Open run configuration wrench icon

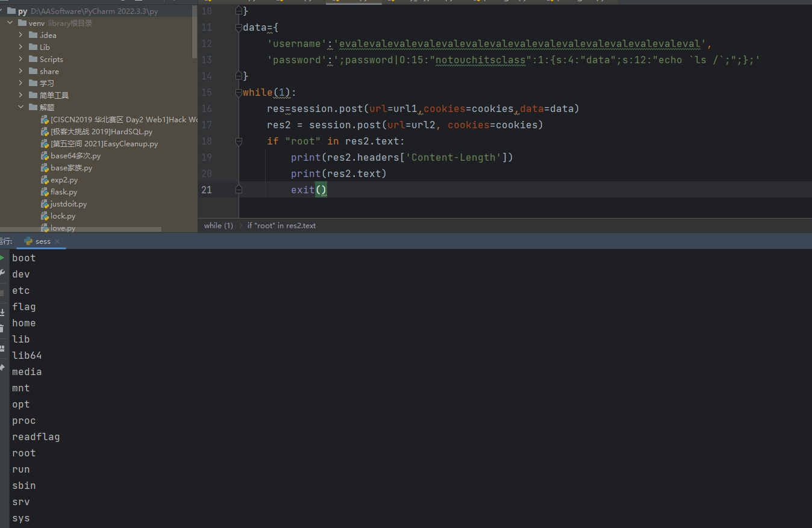click(x=2, y=273)
